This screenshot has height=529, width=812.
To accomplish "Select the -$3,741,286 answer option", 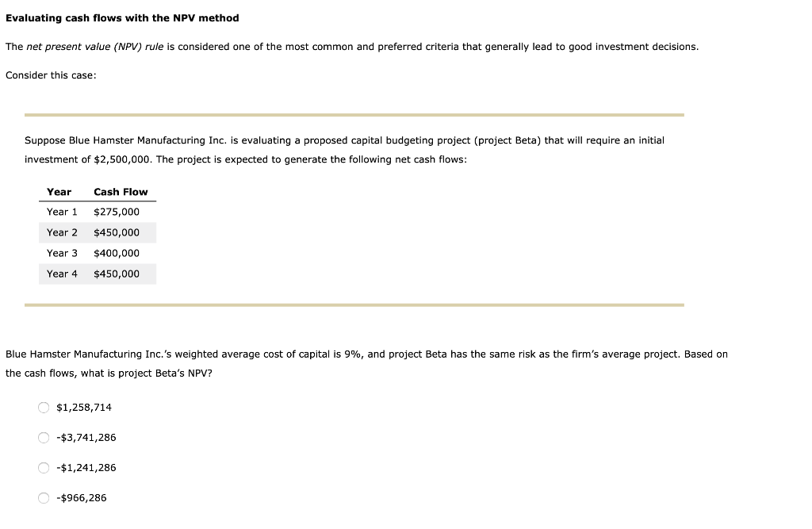I will click(44, 437).
